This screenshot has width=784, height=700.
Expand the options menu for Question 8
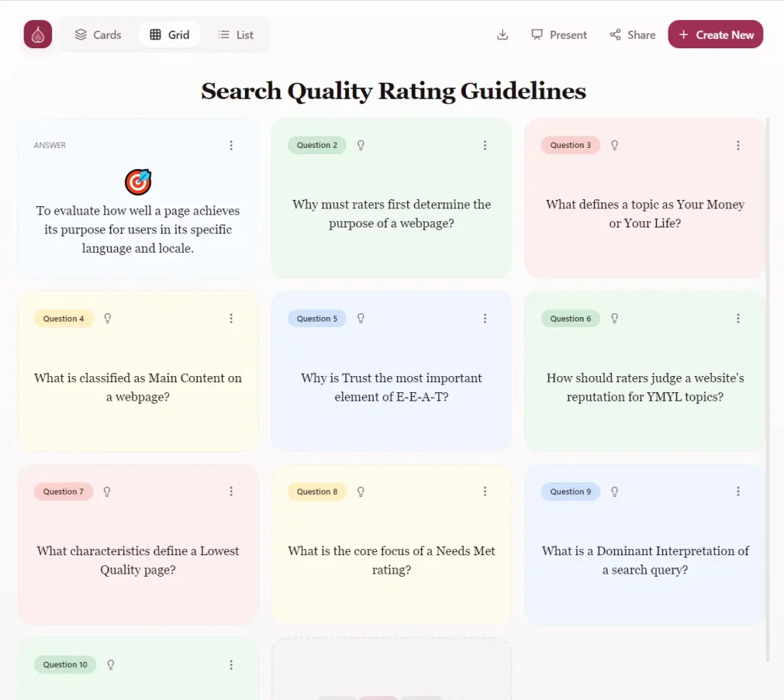point(485,492)
